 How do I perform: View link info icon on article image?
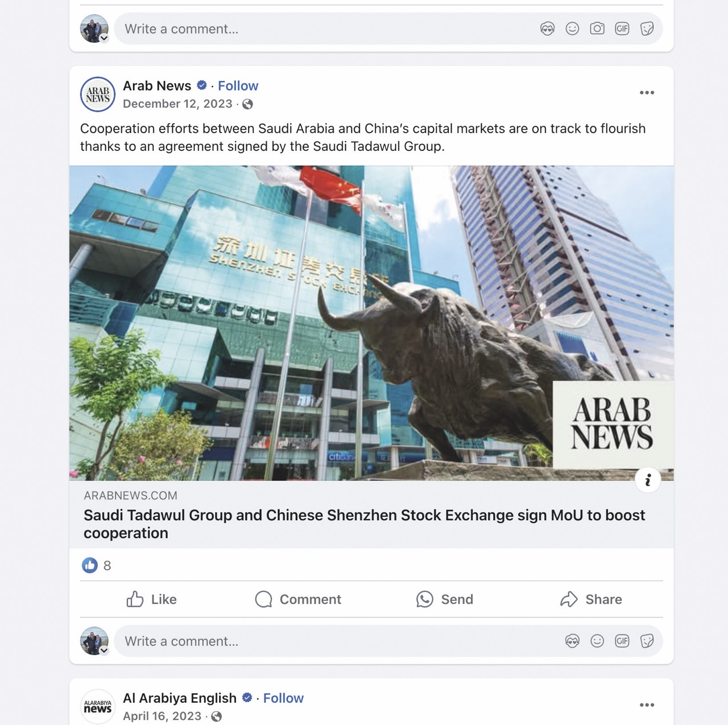[648, 480]
